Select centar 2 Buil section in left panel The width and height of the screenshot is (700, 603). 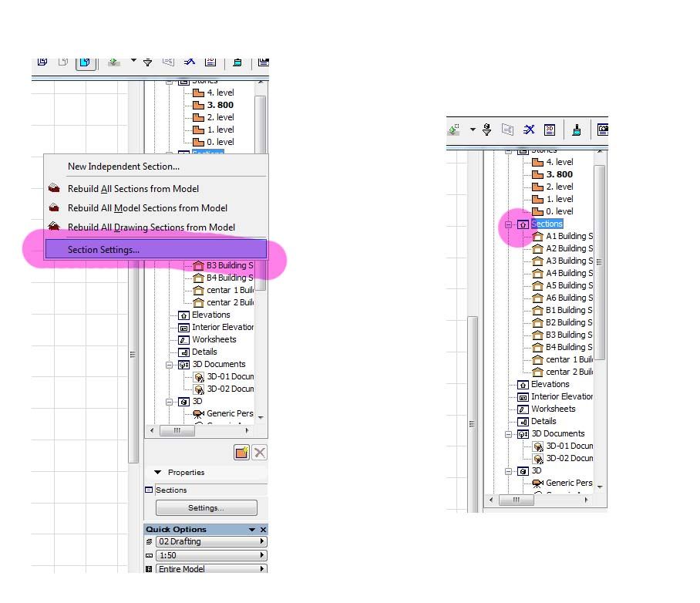(x=230, y=302)
